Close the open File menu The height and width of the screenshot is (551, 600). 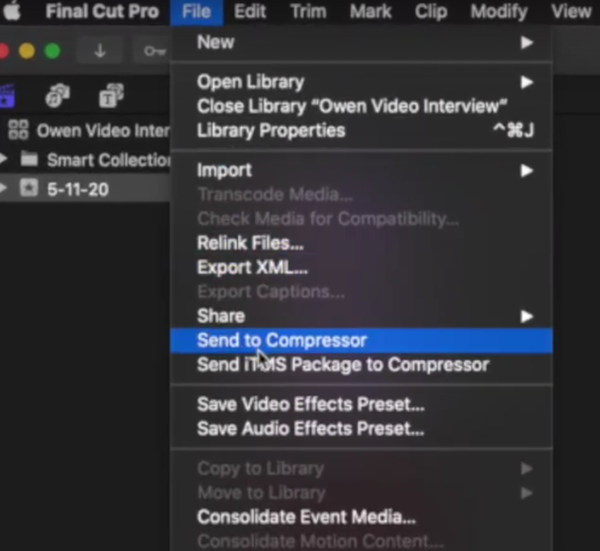197,11
